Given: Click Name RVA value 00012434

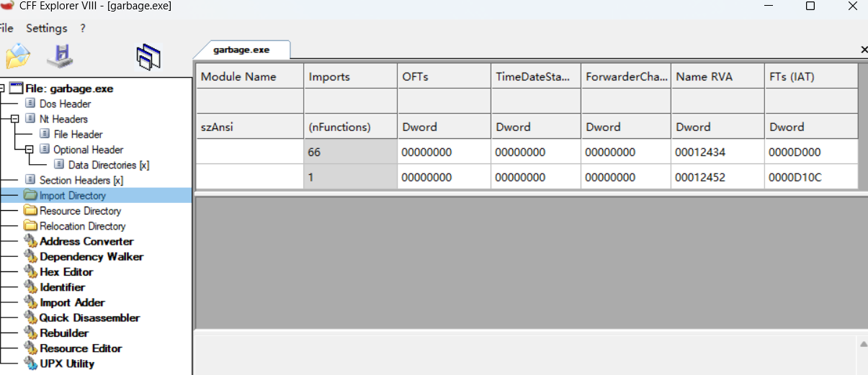Looking at the screenshot, I should point(717,152).
